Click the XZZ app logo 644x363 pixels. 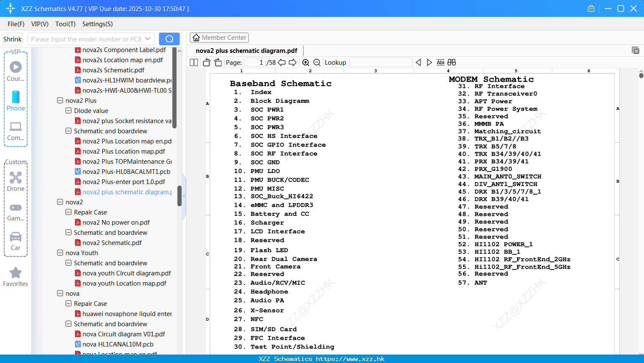(11, 8)
